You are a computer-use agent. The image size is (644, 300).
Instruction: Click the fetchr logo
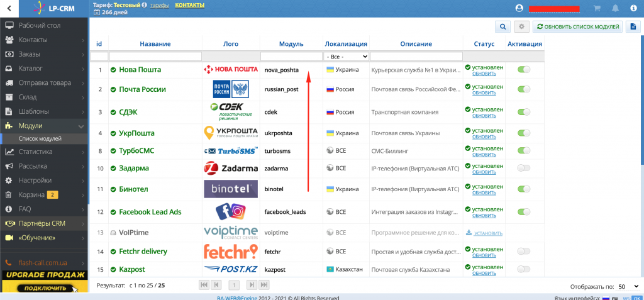[x=231, y=251]
